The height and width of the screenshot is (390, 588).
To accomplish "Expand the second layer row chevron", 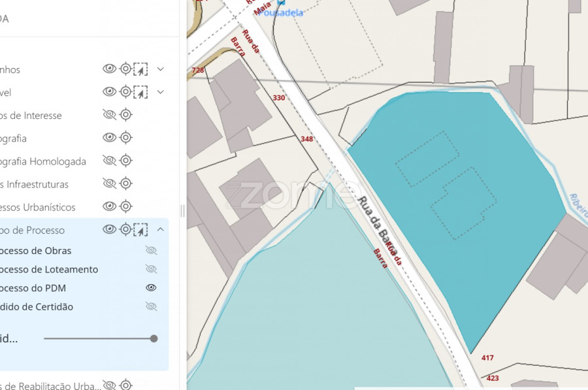I will [x=161, y=92].
